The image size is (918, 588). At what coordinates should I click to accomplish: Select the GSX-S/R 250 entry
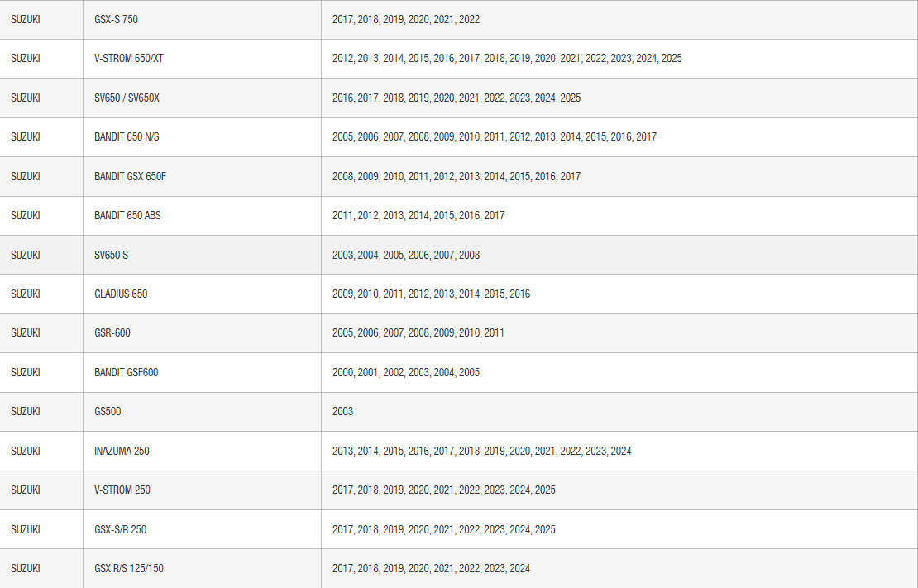click(x=120, y=529)
